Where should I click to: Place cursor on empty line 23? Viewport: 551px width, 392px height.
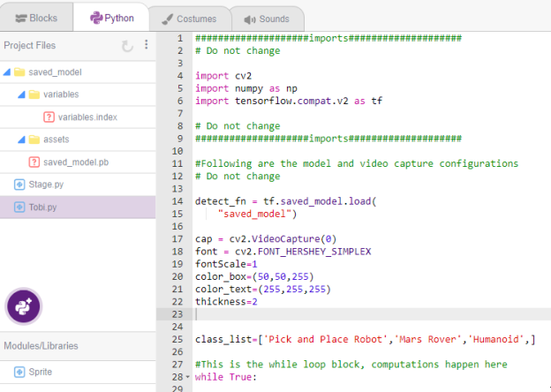point(353,313)
